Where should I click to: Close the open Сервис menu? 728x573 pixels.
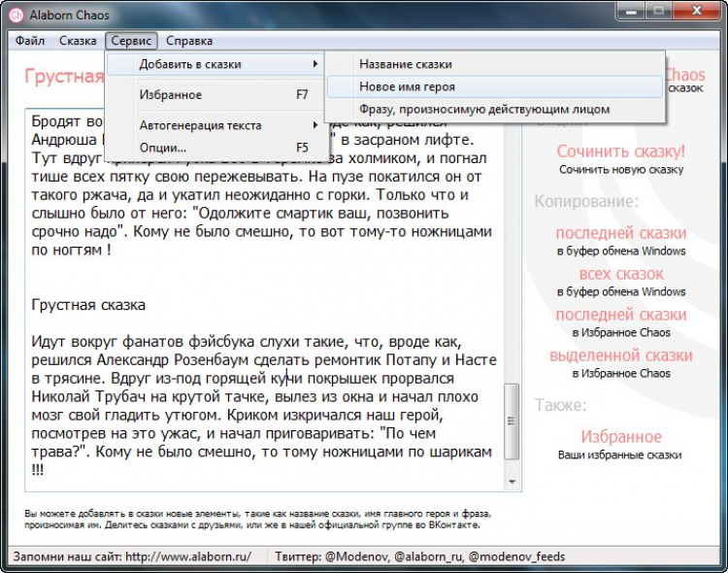(131, 41)
